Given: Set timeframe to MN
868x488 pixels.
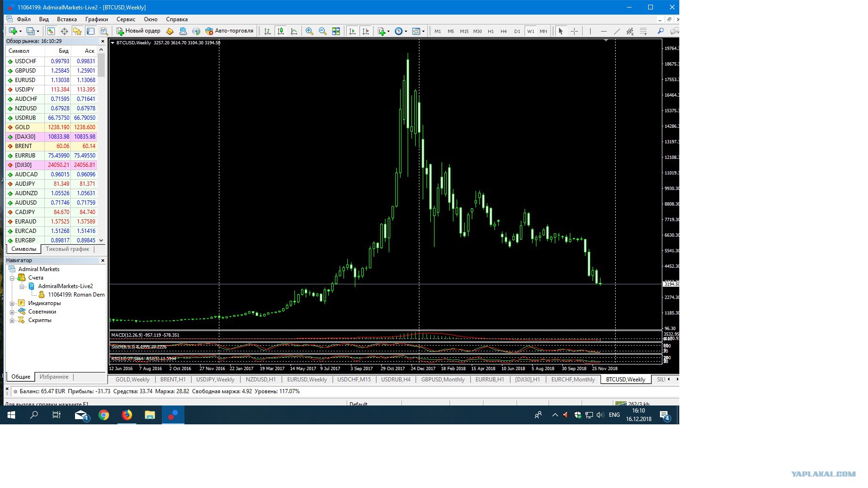Looking at the screenshot, I should (543, 31).
